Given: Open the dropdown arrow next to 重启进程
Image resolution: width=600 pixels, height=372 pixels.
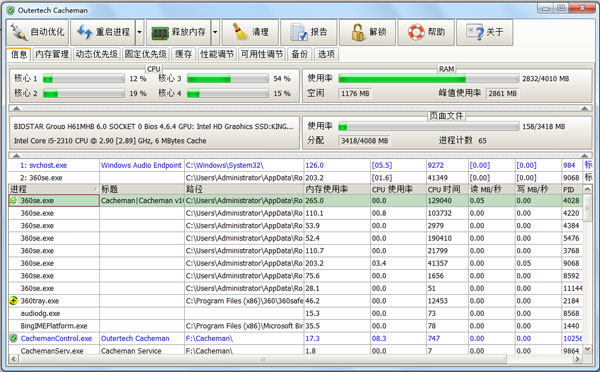Looking at the screenshot, I should (140, 33).
